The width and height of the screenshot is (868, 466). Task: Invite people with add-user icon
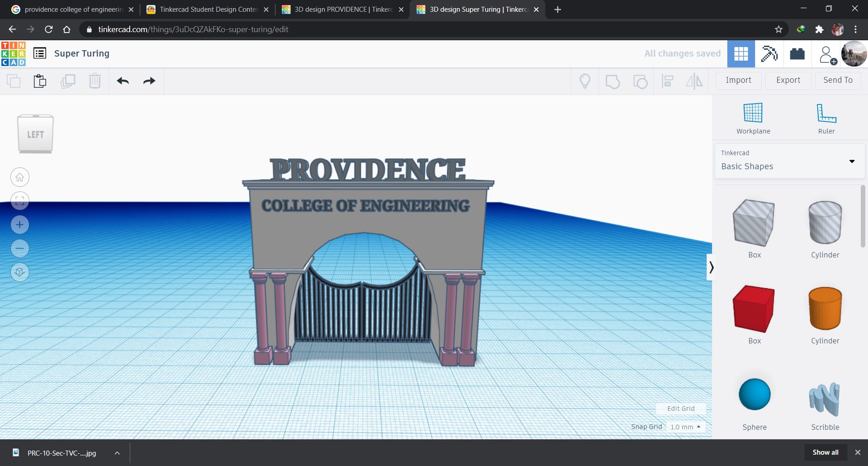[x=827, y=55]
